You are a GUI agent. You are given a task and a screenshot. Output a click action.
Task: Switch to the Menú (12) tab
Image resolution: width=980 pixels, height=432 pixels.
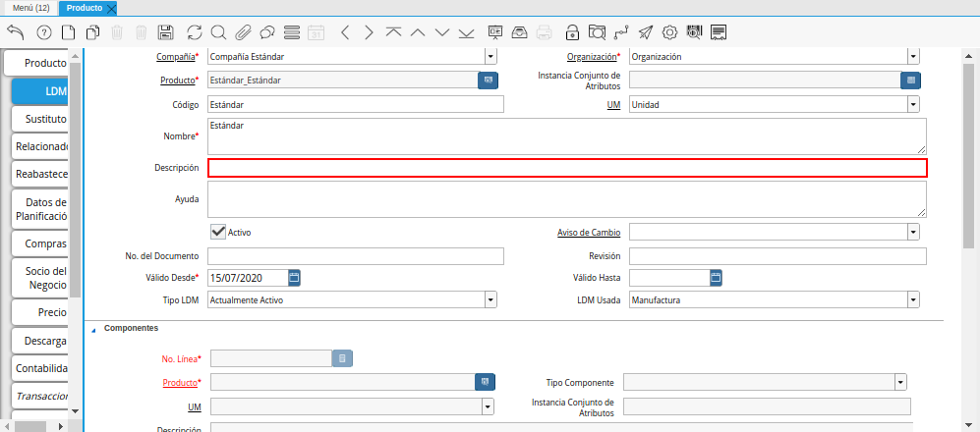click(29, 8)
